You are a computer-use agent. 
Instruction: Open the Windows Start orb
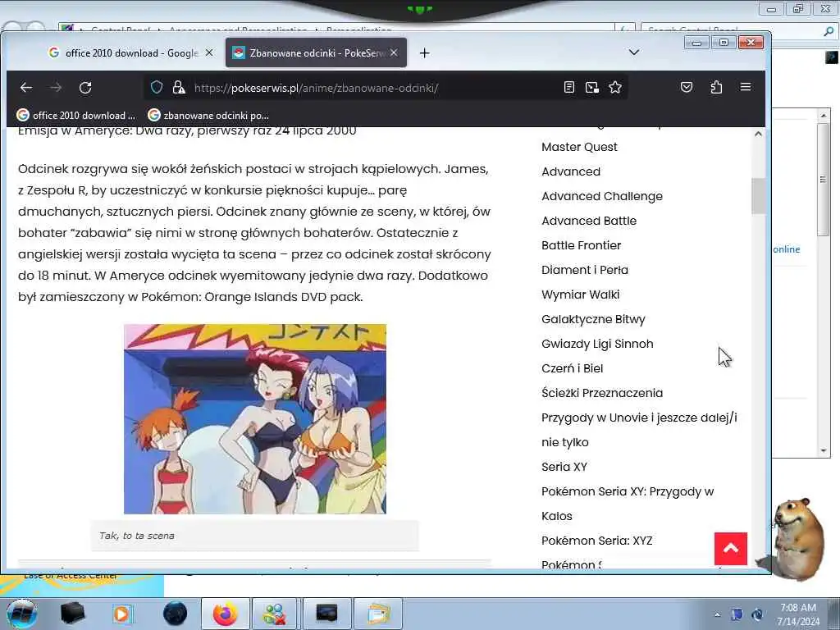[21, 614]
